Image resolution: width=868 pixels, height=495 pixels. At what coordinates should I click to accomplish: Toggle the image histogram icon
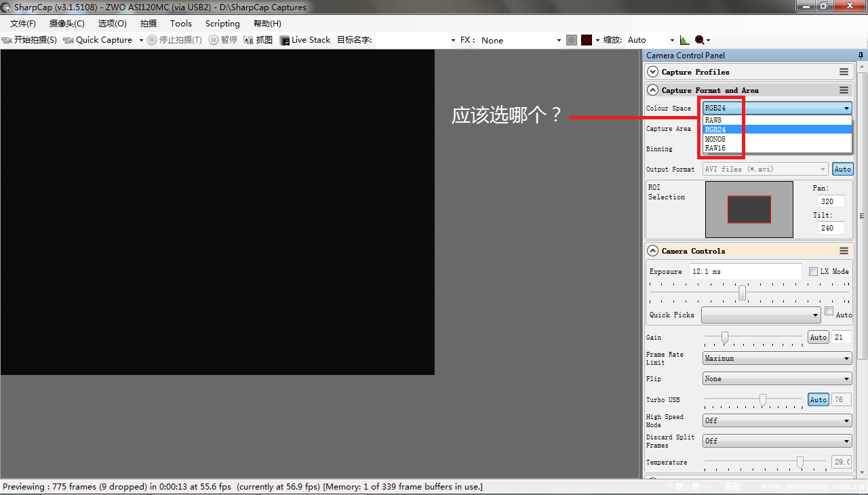coord(684,40)
